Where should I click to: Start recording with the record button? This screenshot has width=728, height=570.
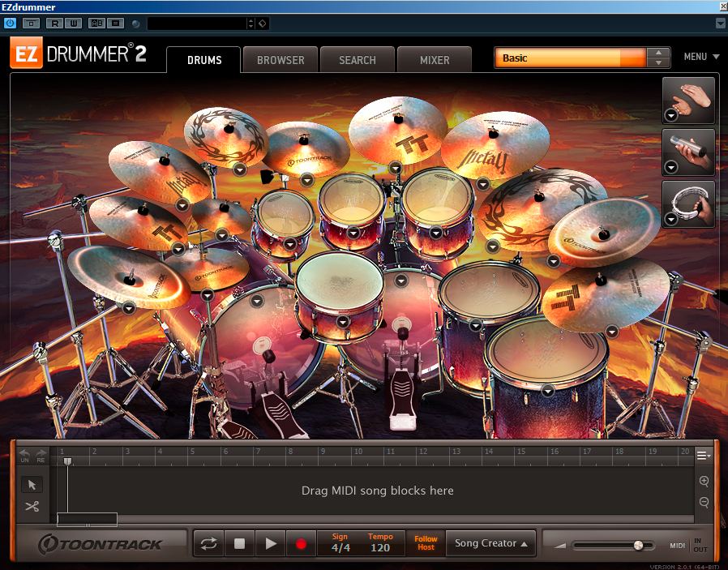[x=301, y=543]
